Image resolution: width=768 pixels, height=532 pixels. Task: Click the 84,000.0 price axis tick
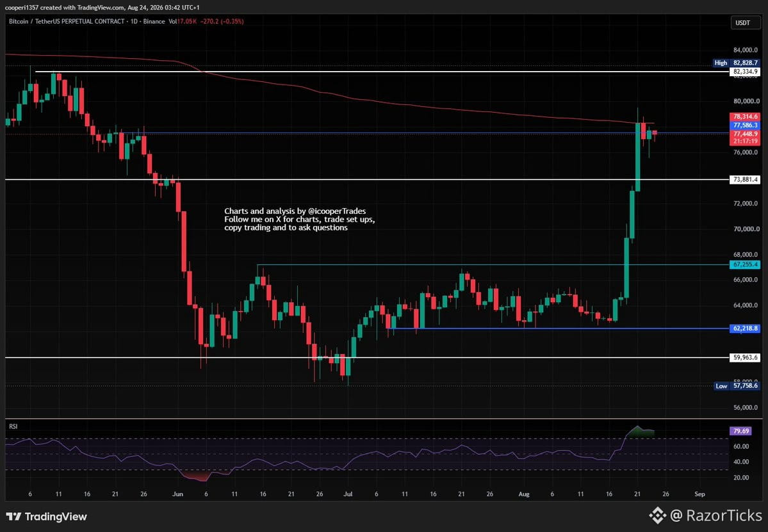point(746,50)
